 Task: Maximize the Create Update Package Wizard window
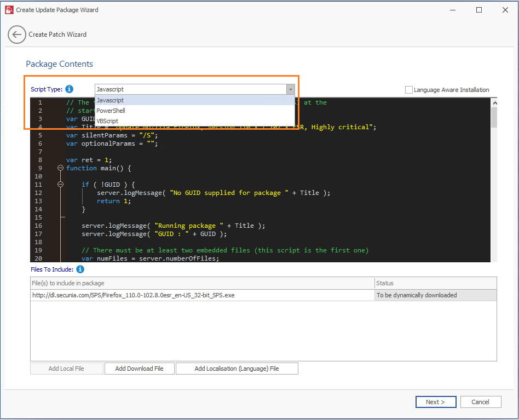[479, 10]
